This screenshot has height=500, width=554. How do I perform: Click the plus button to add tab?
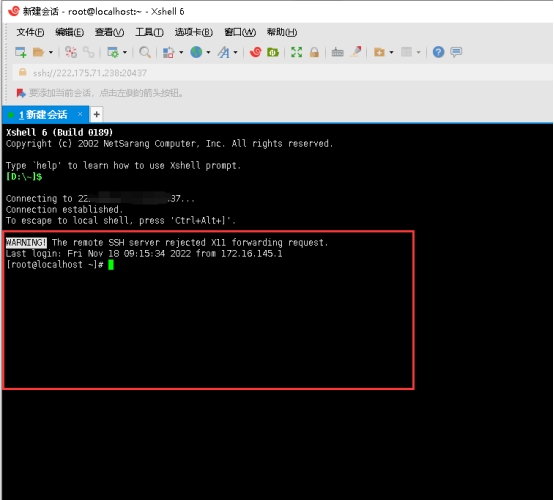96,114
